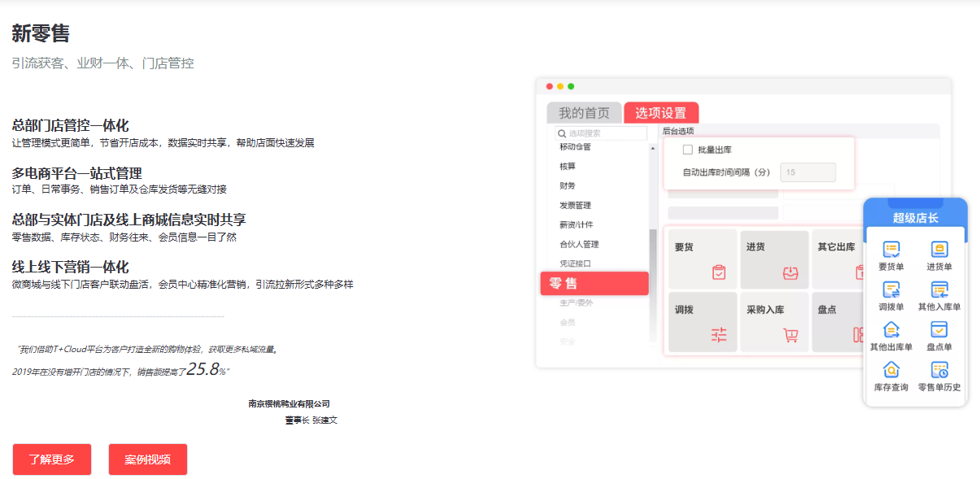Switch to the 选项设置 tab
This screenshot has height=479, width=980.
click(660, 113)
